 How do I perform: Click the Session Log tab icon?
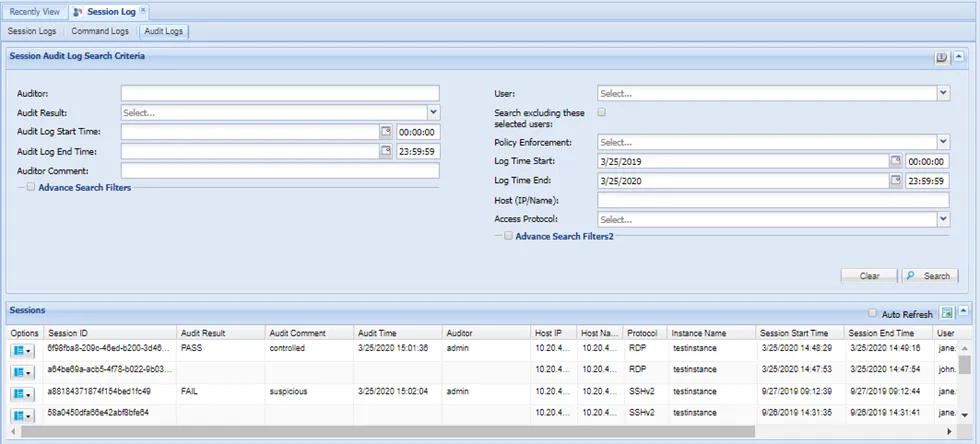point(78,11)
